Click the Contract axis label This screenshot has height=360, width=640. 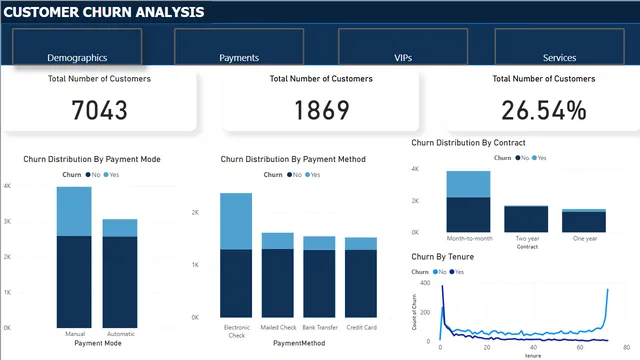click(x=527, y=247)
